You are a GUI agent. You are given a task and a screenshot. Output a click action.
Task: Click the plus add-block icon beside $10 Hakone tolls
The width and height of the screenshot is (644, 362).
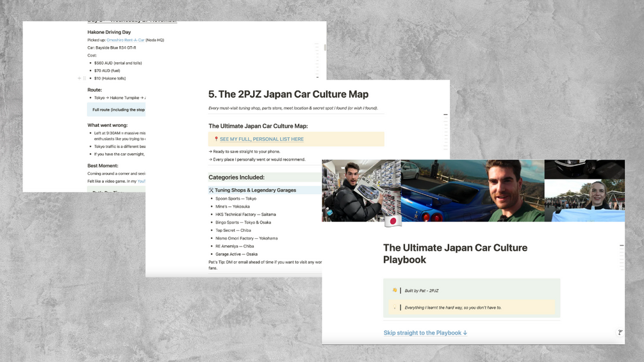click(79, 78)
